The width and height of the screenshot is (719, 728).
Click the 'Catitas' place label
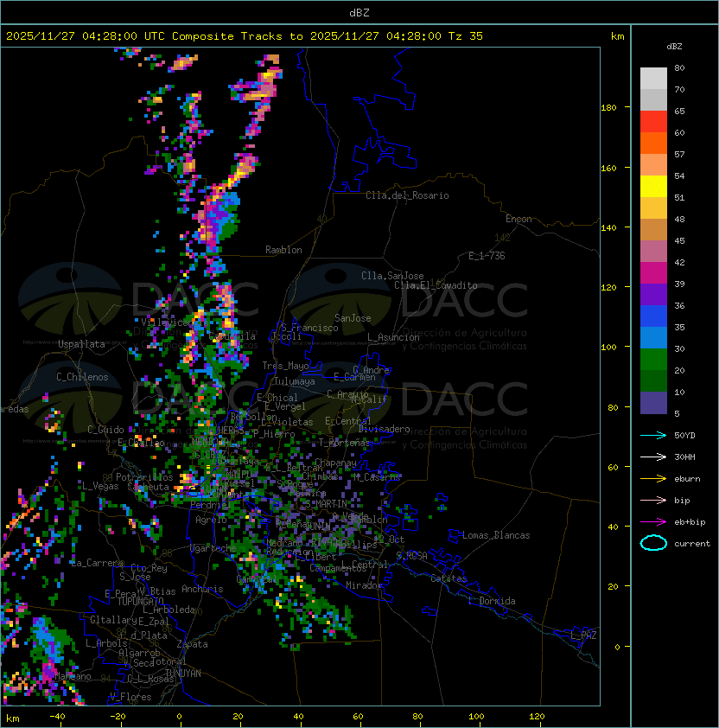coord(449,578)
